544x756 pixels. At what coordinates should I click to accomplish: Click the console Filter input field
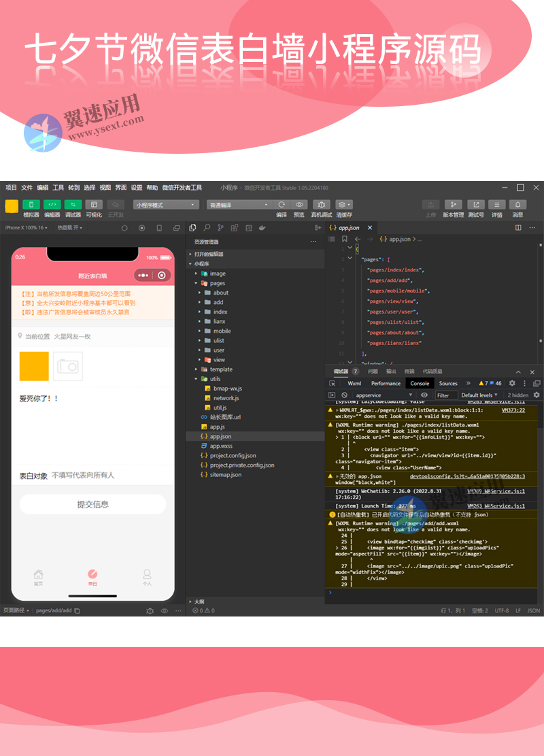coord(445,395)
